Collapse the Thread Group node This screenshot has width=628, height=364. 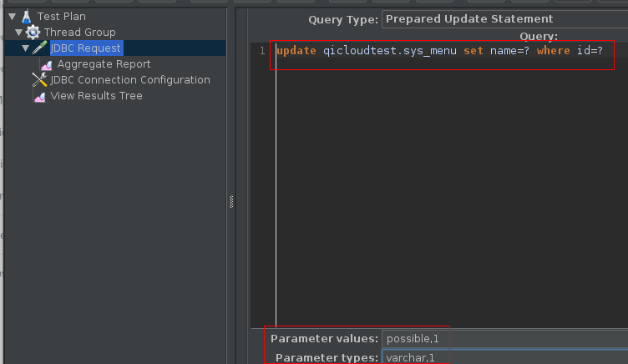[x=18, y=32]
